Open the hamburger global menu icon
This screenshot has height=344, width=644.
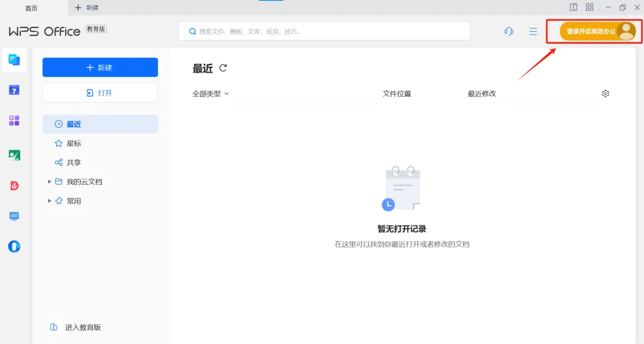tap(533, 31)
